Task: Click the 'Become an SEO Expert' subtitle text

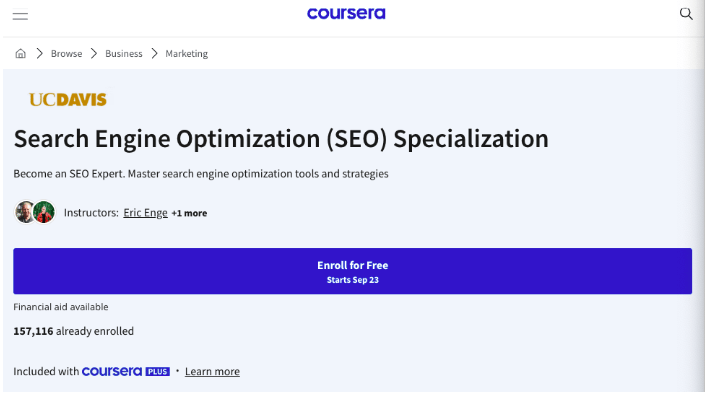Action: (x=201, y=174)
